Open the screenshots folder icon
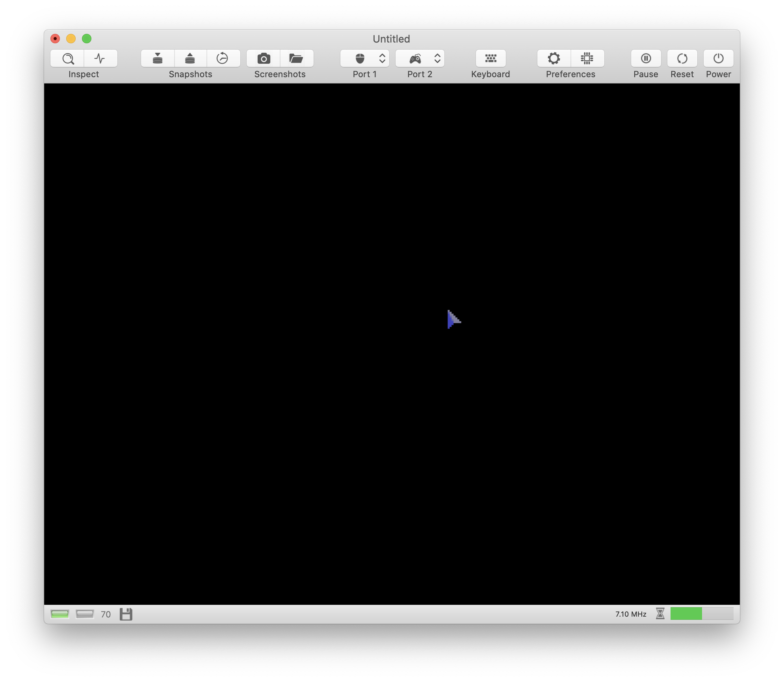784x682 pixels. pyautogui.click(x=297, y=59)
